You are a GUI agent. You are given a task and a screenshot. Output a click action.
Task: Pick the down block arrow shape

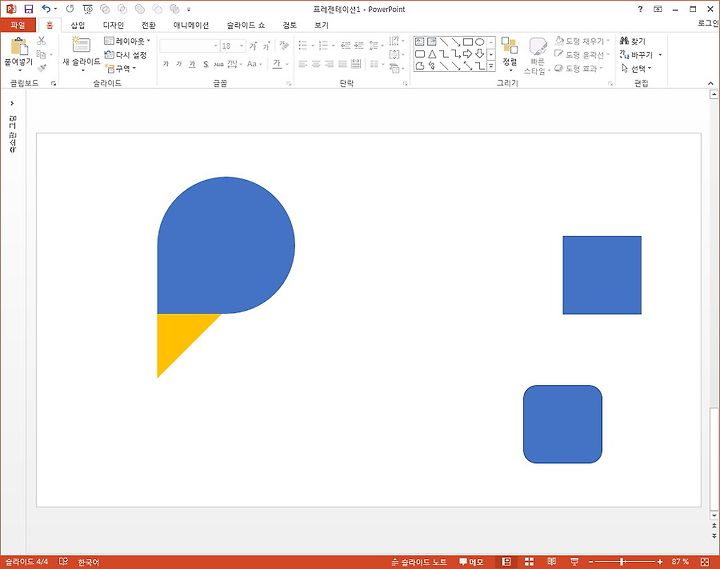tap(479, 54)
